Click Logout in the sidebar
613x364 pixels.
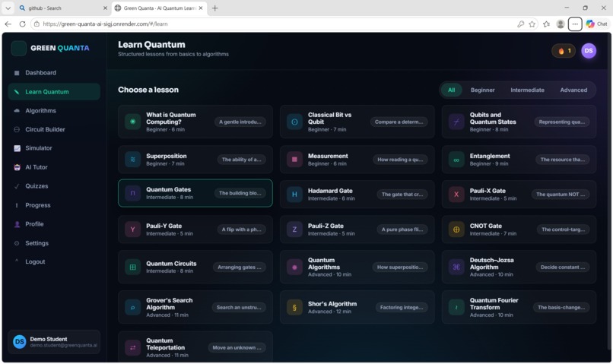click(54, 261)
